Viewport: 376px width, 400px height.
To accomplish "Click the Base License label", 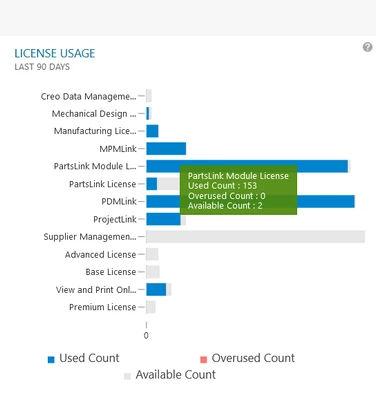I will point(111,272).
